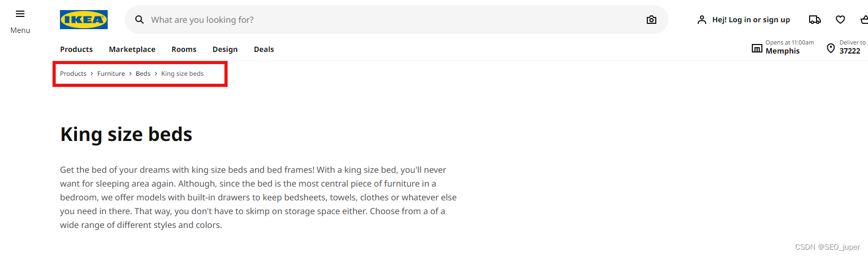Image resolution: width=868 pixels, height=256 pixels.
Task: Open the shopping bag icon
Action: [x=864, y=20]
